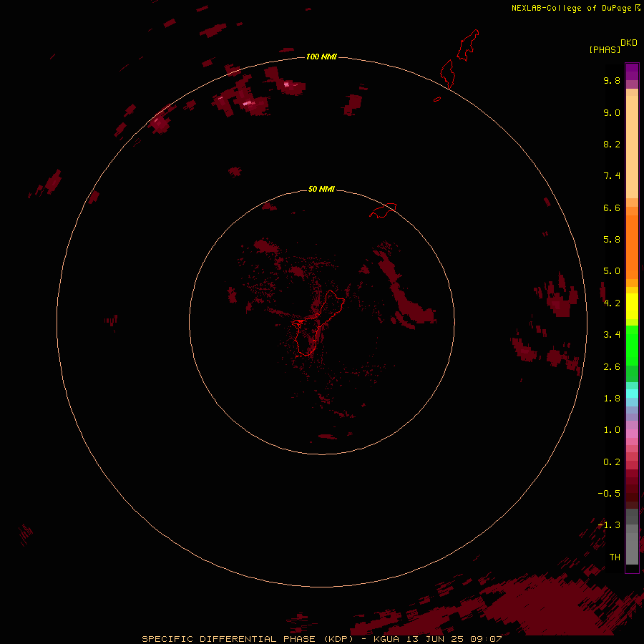644x644 pixels.
Task: Click the elongated island outline near top right
Action: tap(468, 45)
